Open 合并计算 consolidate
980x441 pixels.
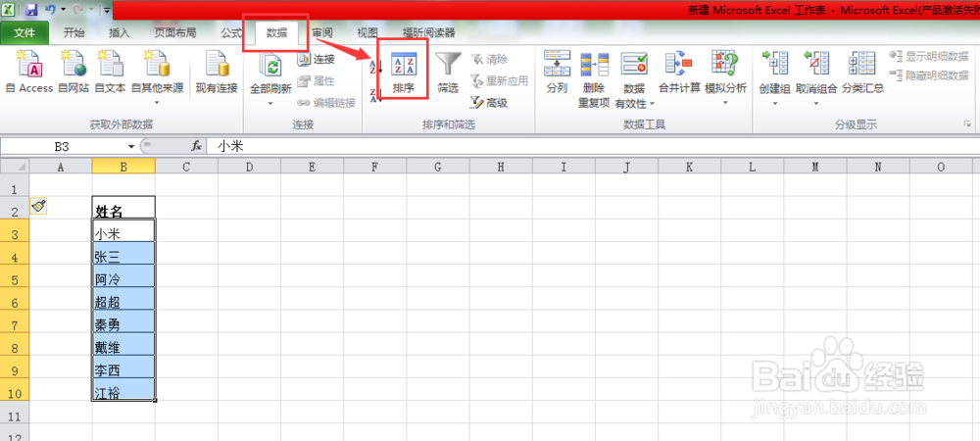(679, 72)
